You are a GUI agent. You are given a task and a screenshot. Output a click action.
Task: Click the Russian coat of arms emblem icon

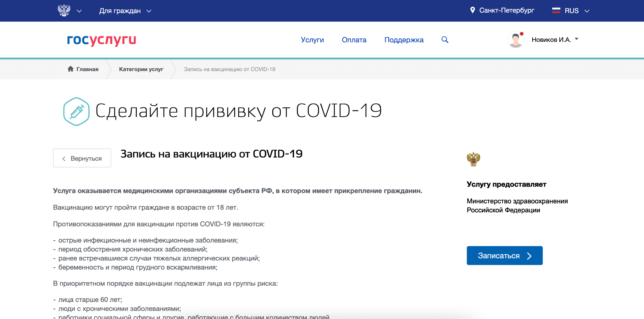(x=64, y=10)
